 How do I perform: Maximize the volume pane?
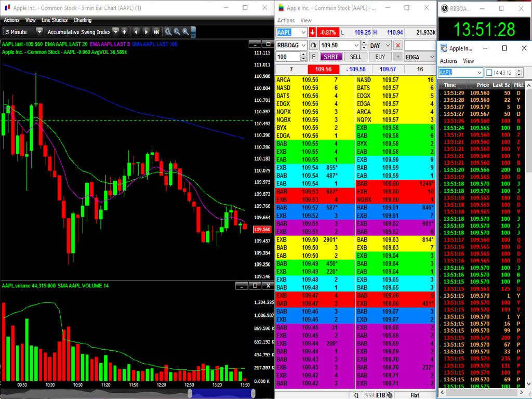pos(255,286)
